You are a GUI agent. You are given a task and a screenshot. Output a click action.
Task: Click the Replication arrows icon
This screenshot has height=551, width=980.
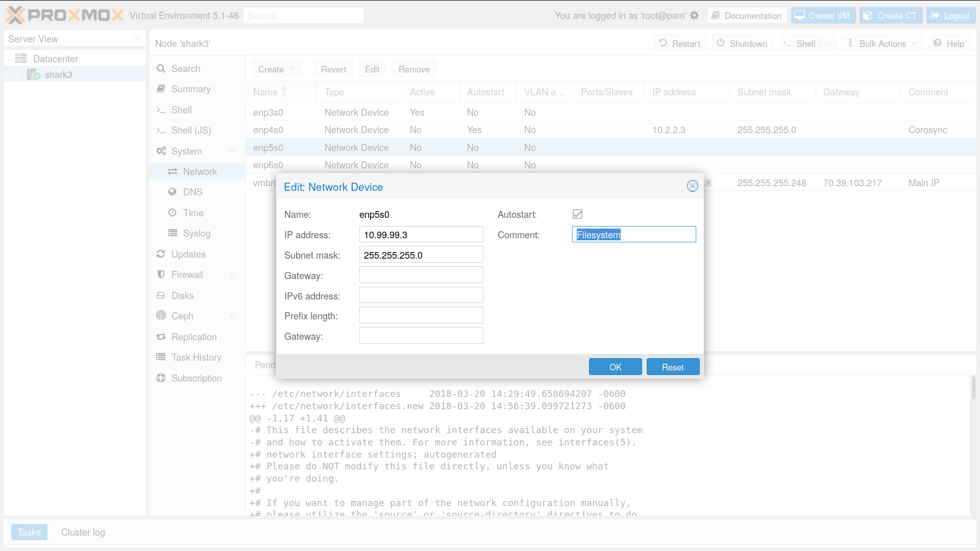[161, 337]
